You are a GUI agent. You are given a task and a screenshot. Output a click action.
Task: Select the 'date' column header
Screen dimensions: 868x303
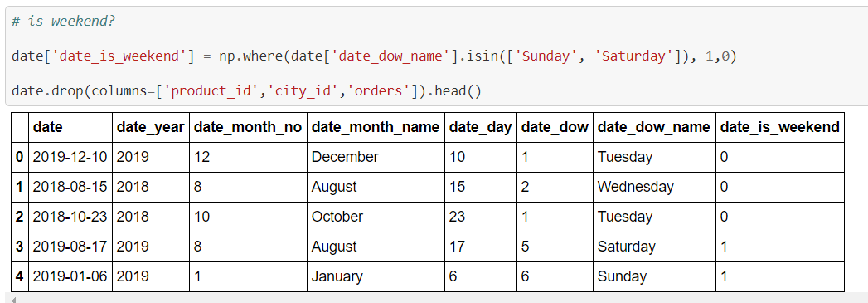pyautogui.click(x=70, y=127)
